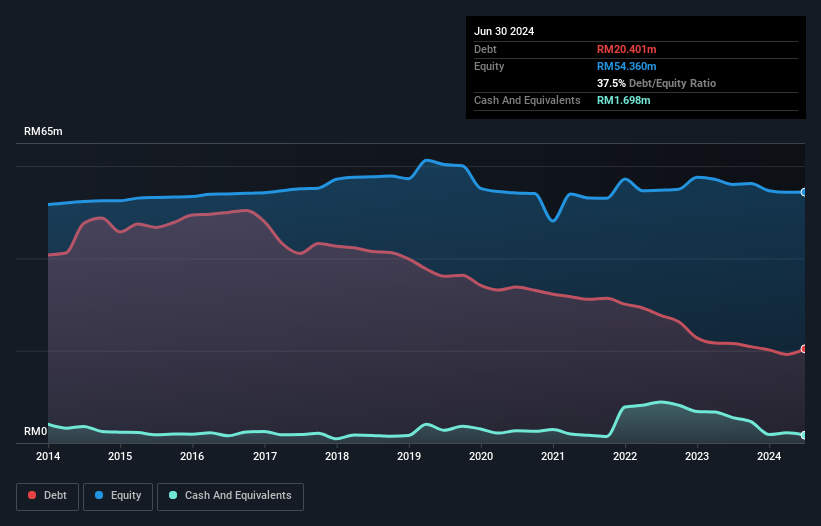Screen dimensions: 821x526
Task: Click the 2019 x-axis label
Action: pyautogui.click(x=409, y=456)
